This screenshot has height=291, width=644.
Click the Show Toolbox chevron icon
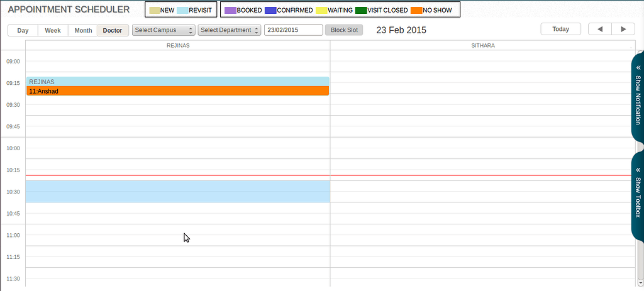(638, 170)
